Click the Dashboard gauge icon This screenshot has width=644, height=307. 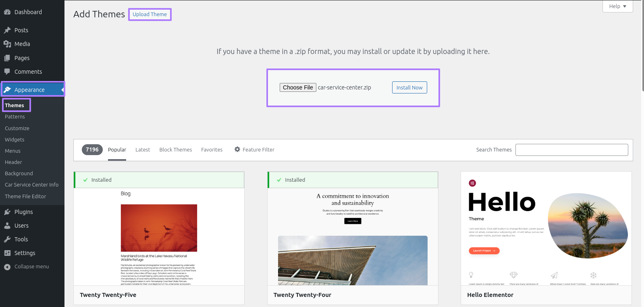pos(7,12)
